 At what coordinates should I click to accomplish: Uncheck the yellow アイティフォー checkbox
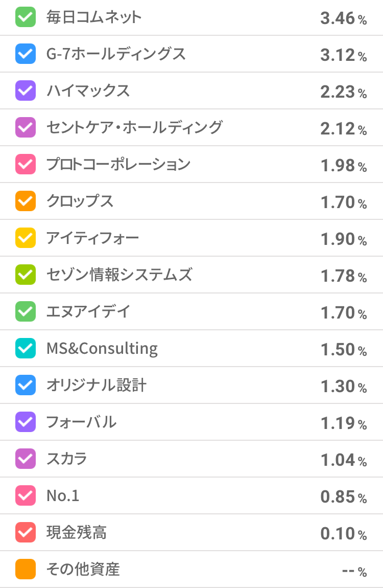(x=26, y=238)
